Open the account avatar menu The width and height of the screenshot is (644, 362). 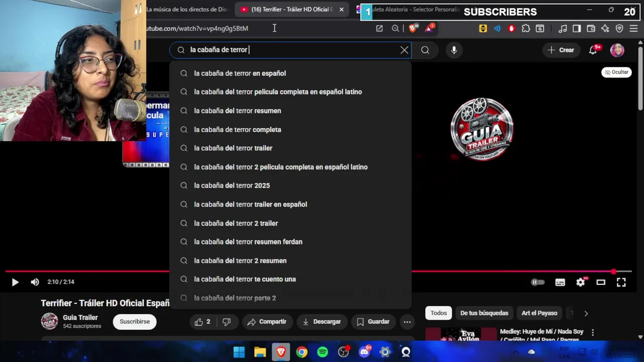tap(617, 50)
